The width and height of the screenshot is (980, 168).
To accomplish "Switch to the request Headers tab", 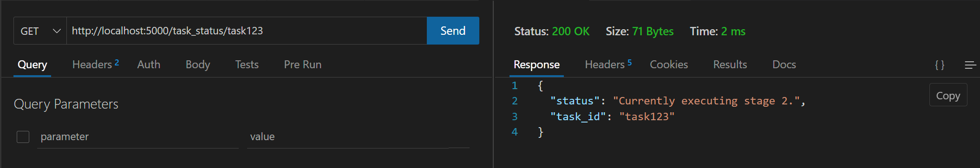I will (x=96, y=65).
